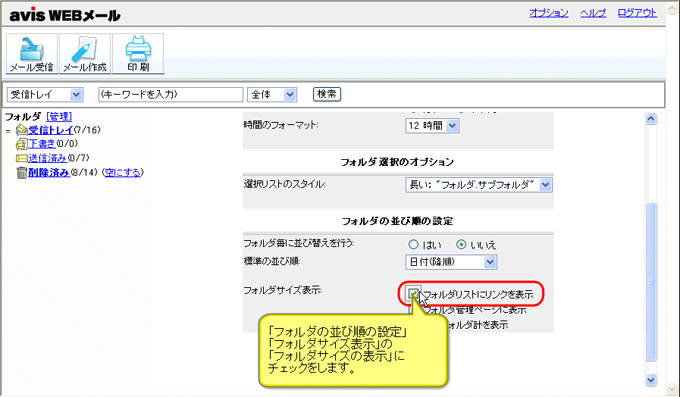Image resolution: width=680 pixels, height=397 pixels.
Task: Open the 削除済み folder link
Action: coord(49,172)
